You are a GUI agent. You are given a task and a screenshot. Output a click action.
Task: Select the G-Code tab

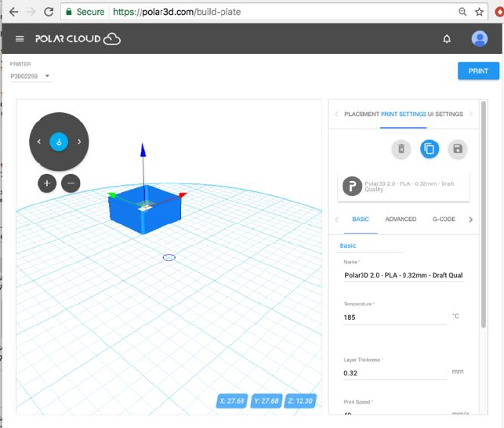[x=444, y=219]
